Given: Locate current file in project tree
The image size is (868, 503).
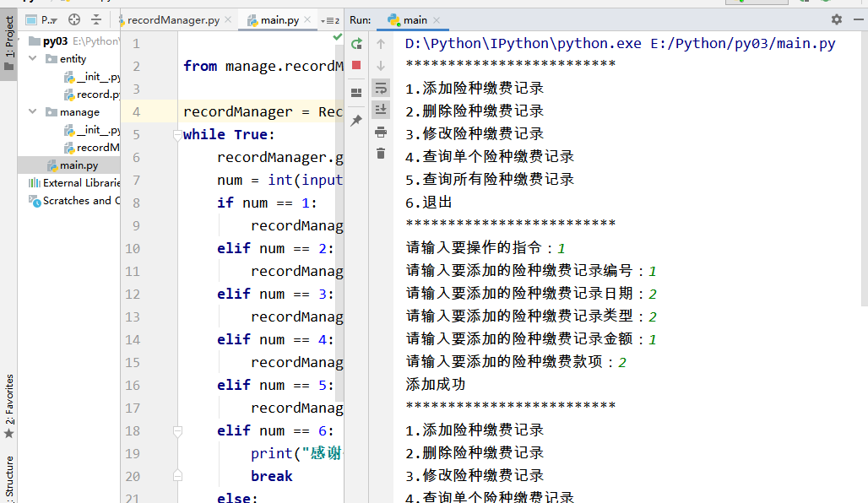Looking at the screenshot, I should (x=74, y=20).
